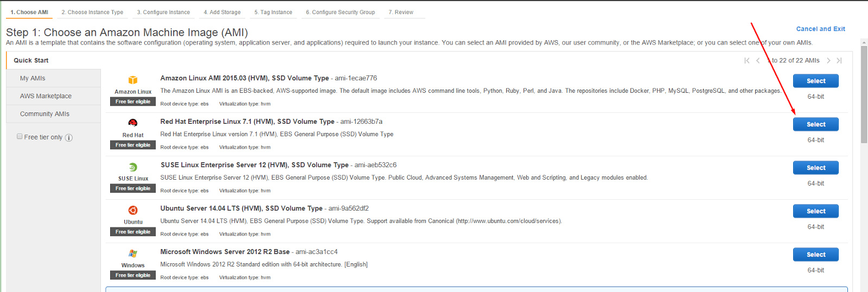Open the 4. Add Storage tab
This screenshot has width=868, height=292.
(x=222, y=12)
